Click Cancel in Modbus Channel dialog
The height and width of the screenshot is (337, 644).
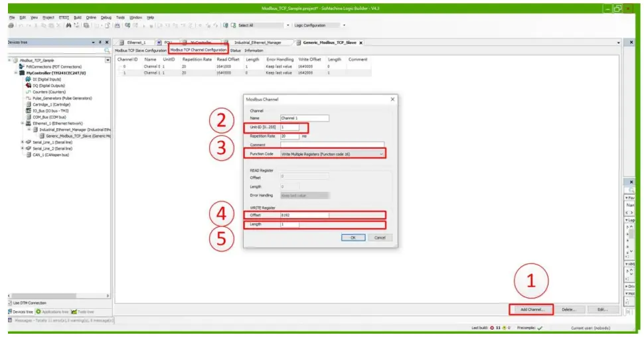tap(380, 237)
